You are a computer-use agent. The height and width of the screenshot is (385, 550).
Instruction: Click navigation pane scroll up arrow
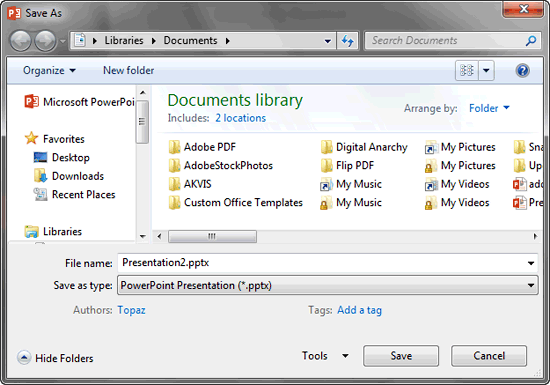point(142,93)
